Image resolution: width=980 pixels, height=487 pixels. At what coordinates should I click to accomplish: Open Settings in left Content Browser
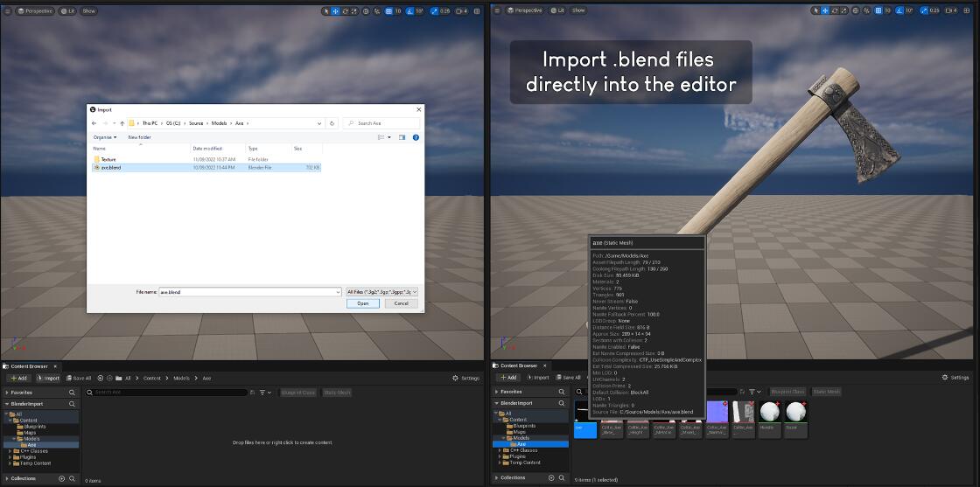[x=465, y=378]
